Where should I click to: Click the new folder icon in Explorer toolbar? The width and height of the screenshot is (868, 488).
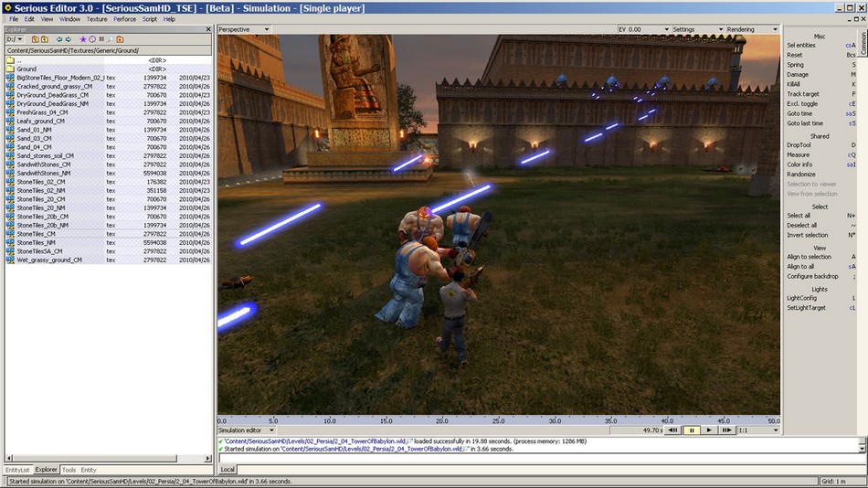(x=36, y=39)
